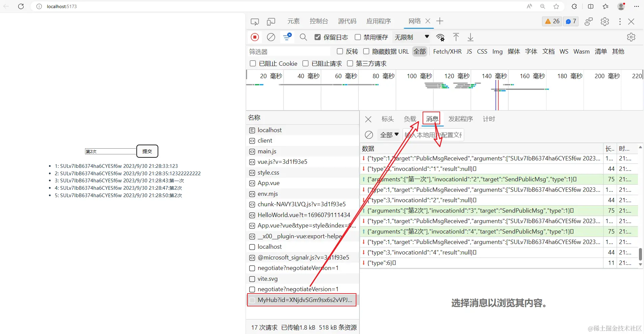
Task: Select the {"type":6} message row
Action: pyautogui.click(x=499, y=263)
